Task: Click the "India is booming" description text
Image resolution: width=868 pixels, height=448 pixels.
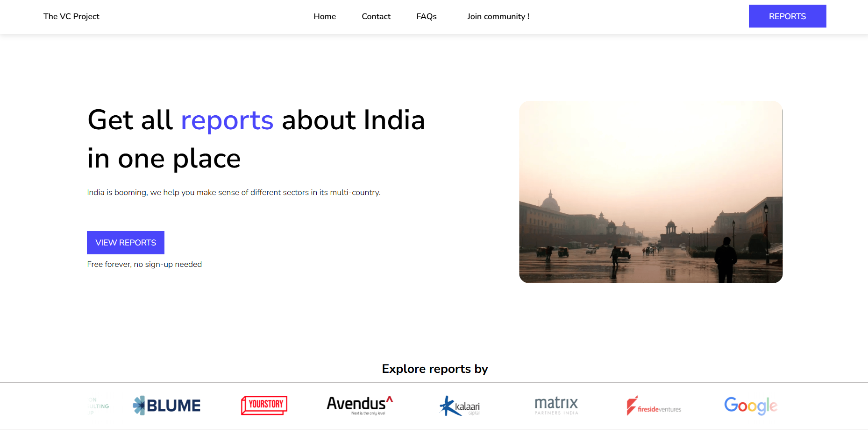Action: click(234, 192)
